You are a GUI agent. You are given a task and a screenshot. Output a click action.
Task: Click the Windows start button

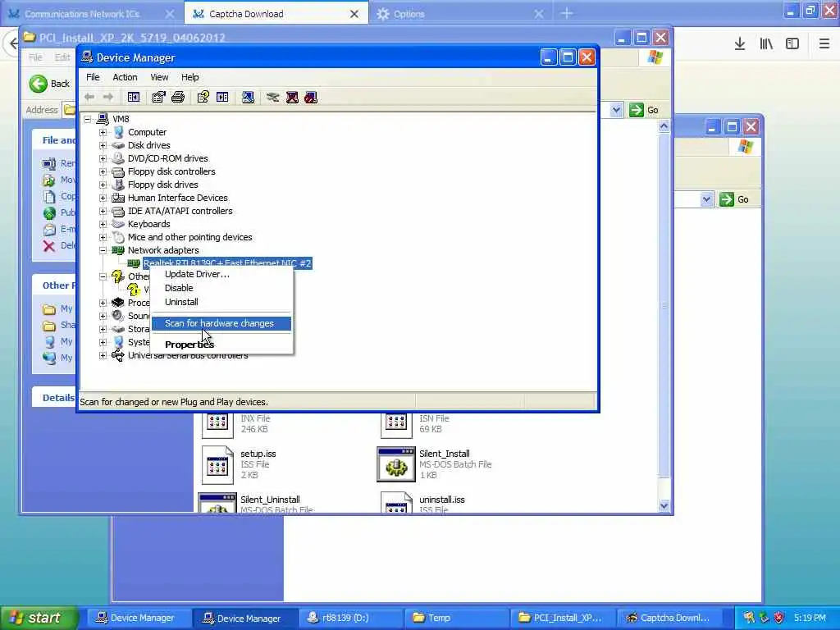(x=39, y=618)
